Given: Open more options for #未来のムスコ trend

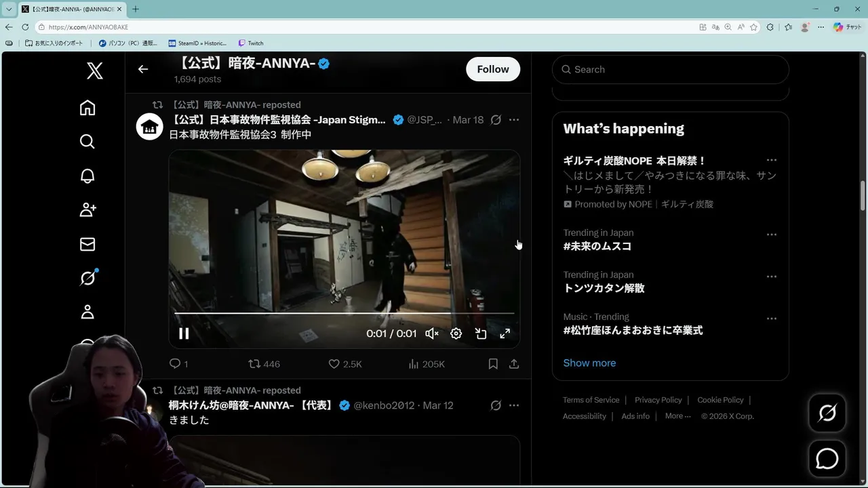Looking at the screenshot, I should coord(771,235).
